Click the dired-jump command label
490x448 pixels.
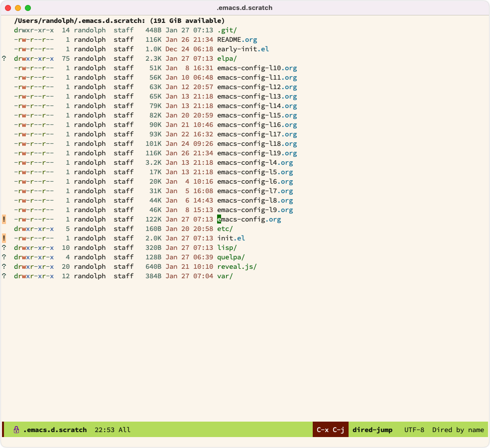(372, 430)
